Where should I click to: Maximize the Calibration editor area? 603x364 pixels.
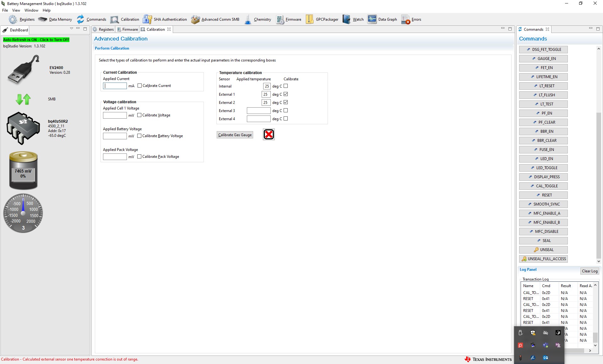coord(510,29)
